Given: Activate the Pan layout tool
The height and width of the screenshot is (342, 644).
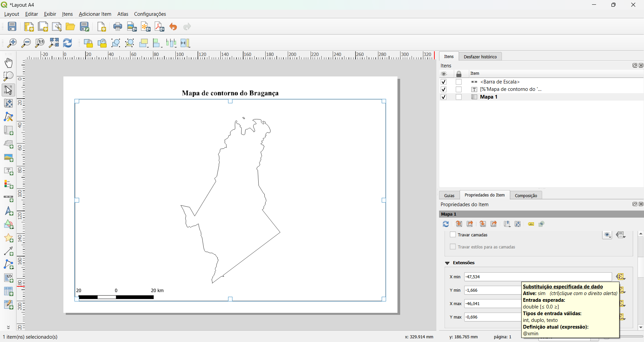Looking at the screenshot, I should tap(8, 63).
